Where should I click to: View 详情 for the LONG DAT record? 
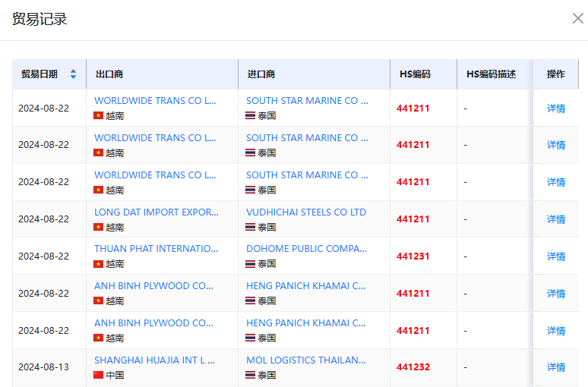pyautogui.click(x=556, y=219)
